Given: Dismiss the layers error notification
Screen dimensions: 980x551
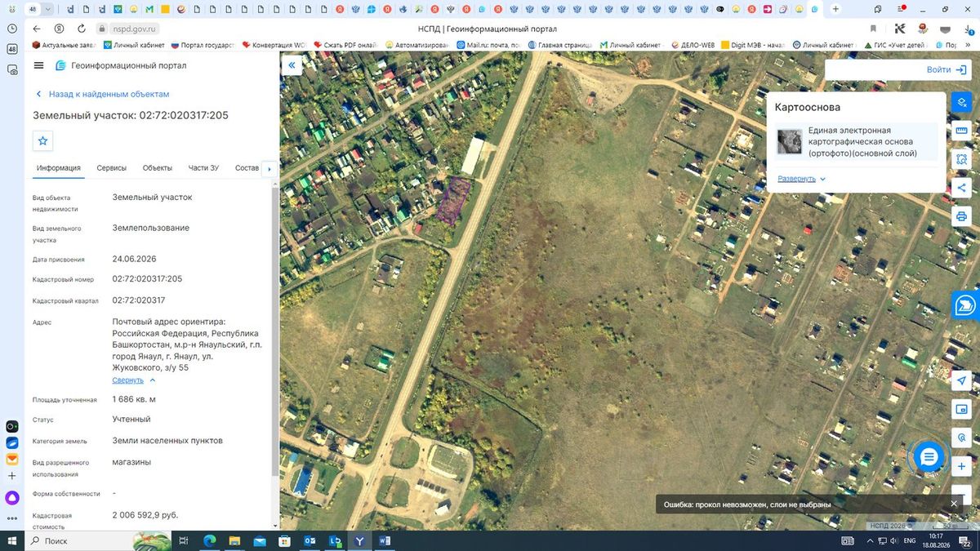Looking at the screenshot, I should pyautogui.click(x=953, y=504).
